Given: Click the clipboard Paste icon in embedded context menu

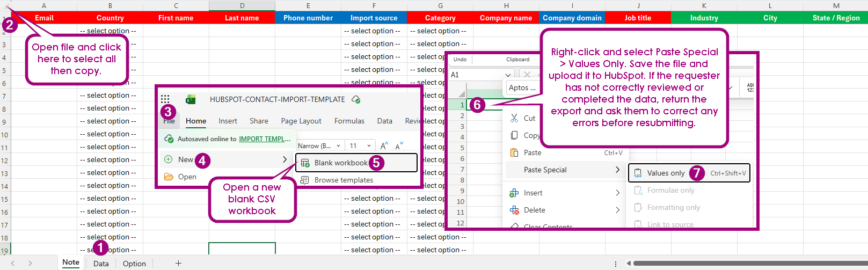Looking at the screenshot, I should click(x=514, y=152).
